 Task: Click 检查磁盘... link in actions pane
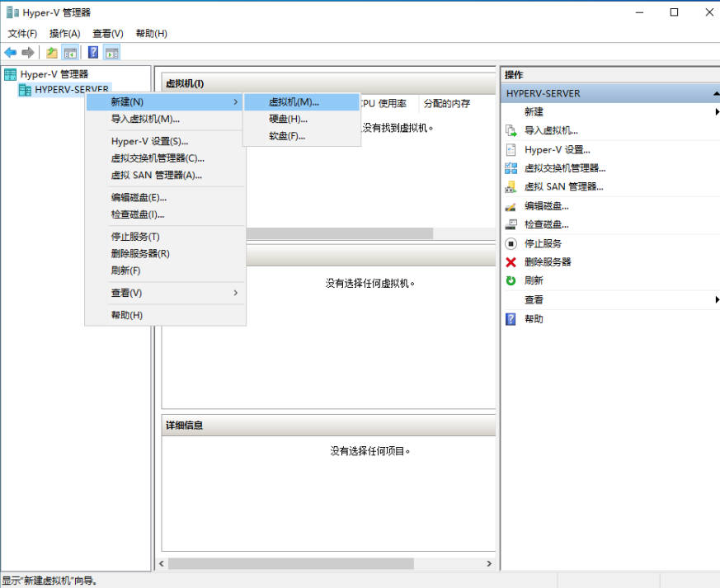pos(547,224)
